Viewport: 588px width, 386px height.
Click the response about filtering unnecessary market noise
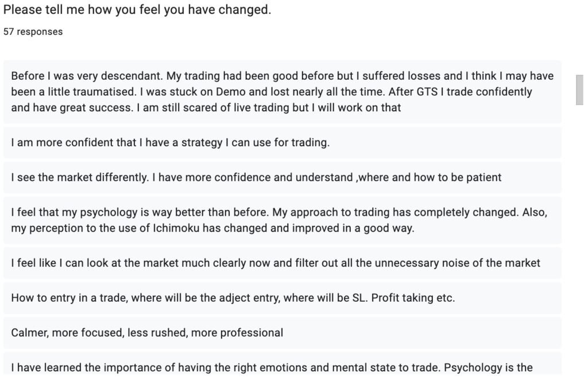pyautogui.click(x=283, y=263)
